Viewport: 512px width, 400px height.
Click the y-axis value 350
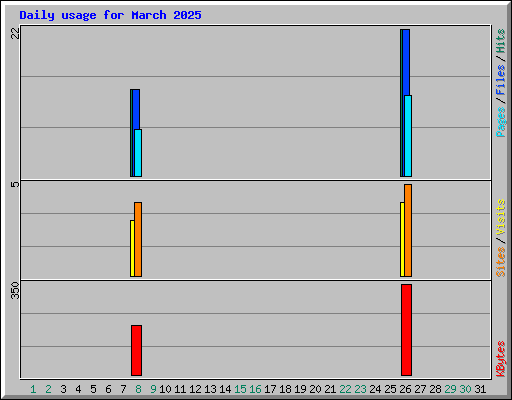pos(15,290)
